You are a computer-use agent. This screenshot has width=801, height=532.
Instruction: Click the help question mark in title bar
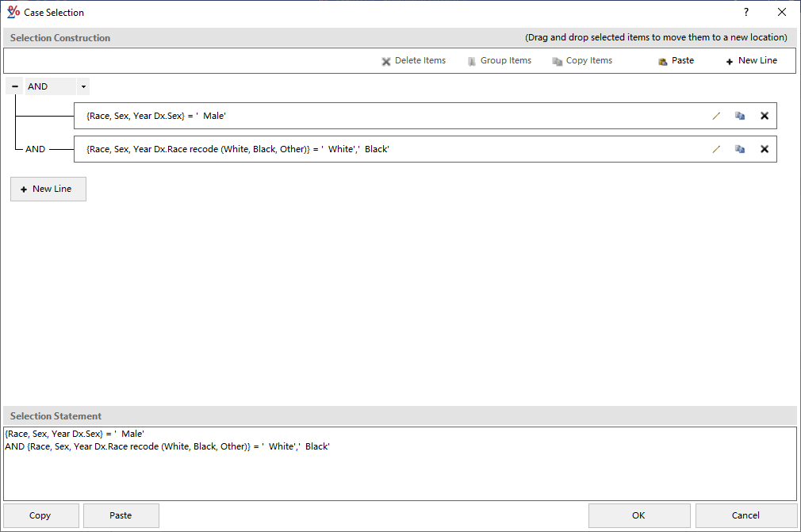pyautogui.click(x=745, y=13)
